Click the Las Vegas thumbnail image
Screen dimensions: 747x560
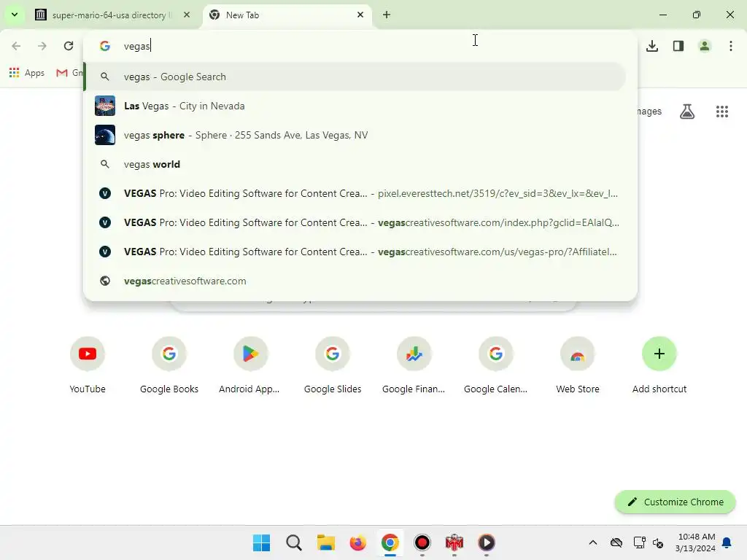[x=105, y=106]
